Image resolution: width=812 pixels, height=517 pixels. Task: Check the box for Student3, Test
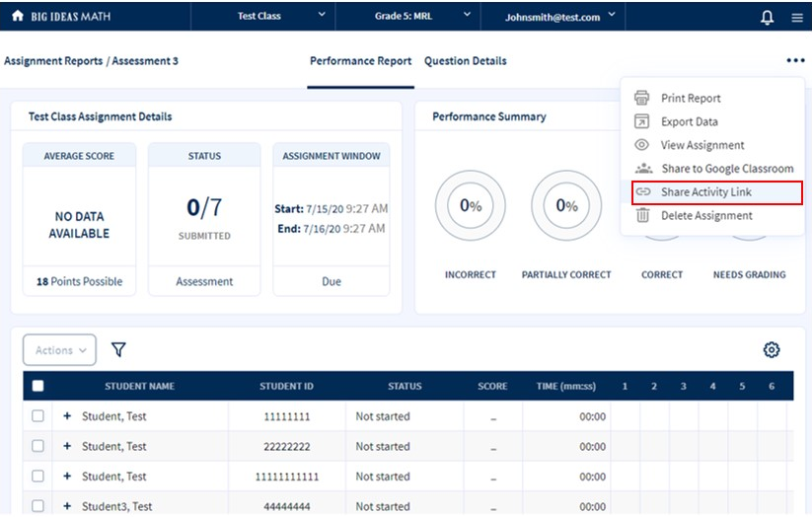37,506
